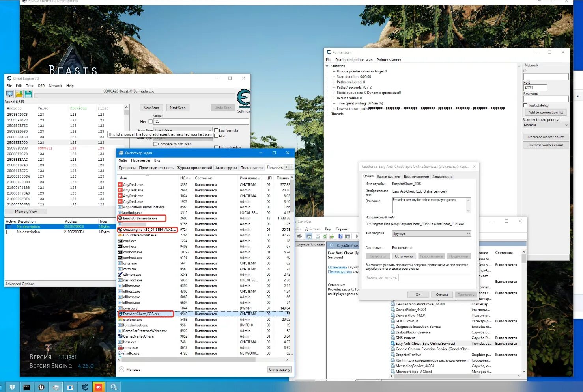Image resolution: width=583 pixels, height=392 pixels.
Task: Enable the Lua formula checkbox
Action: 216,130
